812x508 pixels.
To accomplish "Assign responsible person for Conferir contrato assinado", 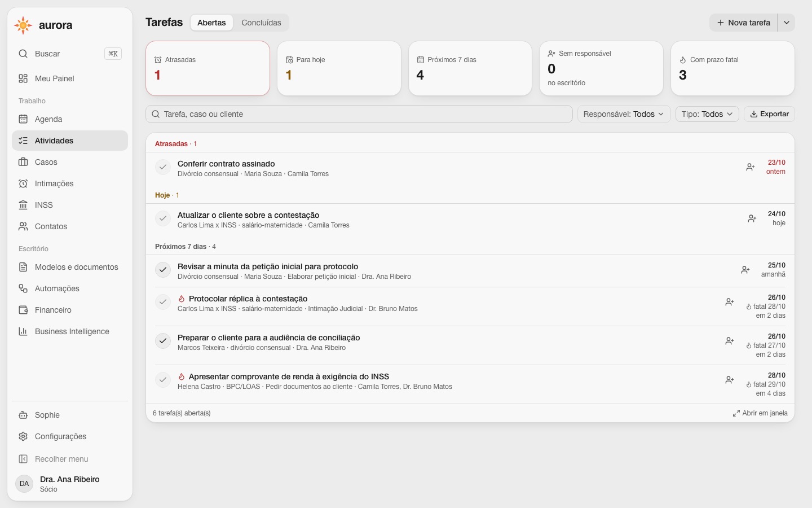I will (751, 167).
